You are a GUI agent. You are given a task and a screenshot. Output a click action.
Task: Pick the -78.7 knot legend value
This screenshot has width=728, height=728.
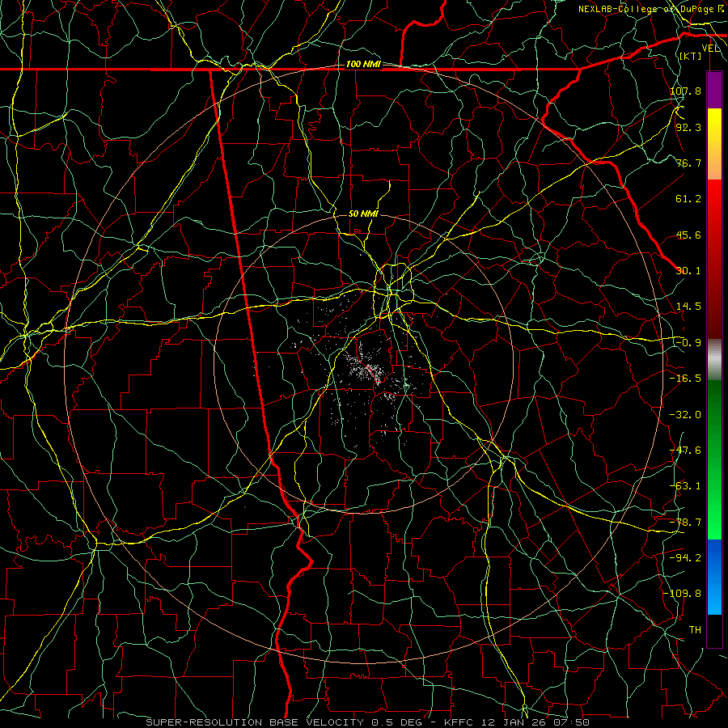[x=685, y=523]
